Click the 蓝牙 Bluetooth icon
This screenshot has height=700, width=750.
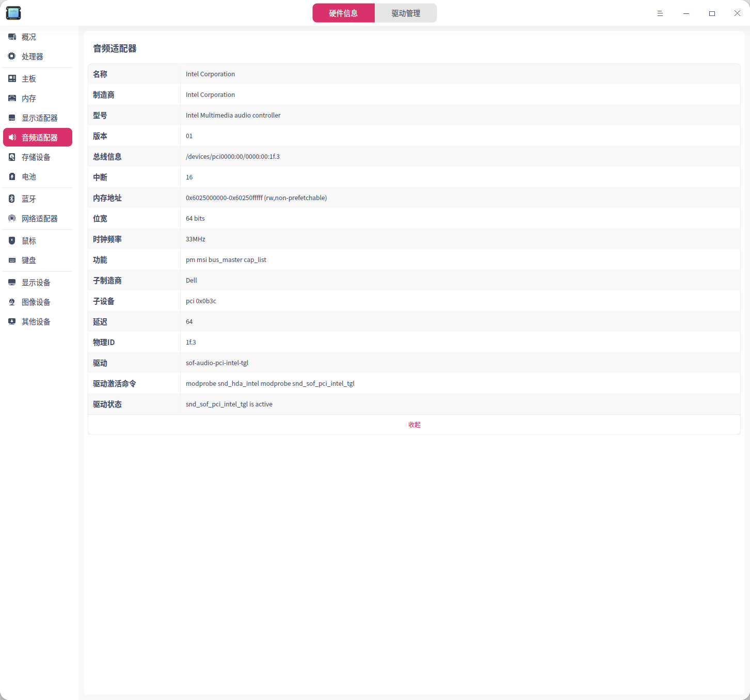(12, 199)
